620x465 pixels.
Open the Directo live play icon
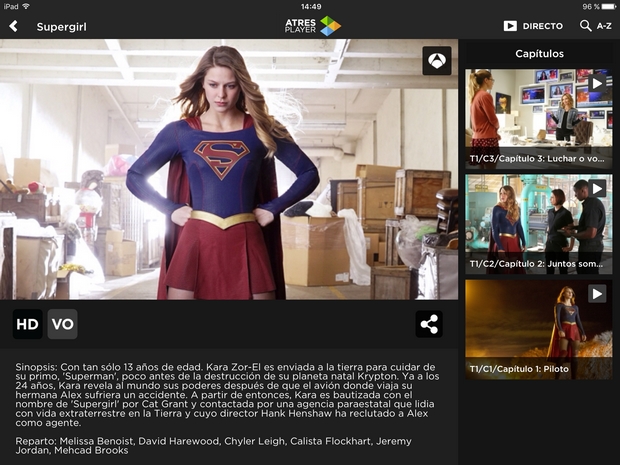(x=510, y=26)
